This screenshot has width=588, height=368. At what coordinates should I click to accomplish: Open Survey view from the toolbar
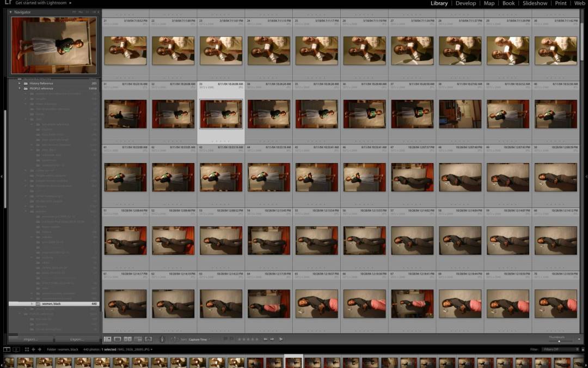pyautogui.click(x=138, y=339)
